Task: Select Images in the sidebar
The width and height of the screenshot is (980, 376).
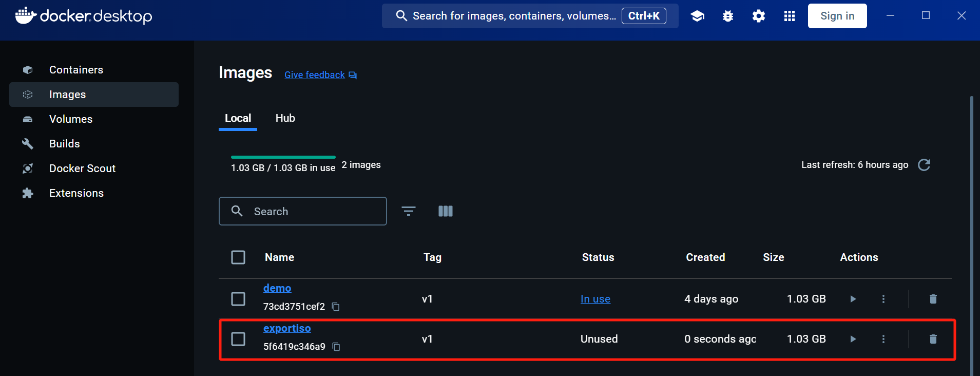Action: (x=94, y=95)
